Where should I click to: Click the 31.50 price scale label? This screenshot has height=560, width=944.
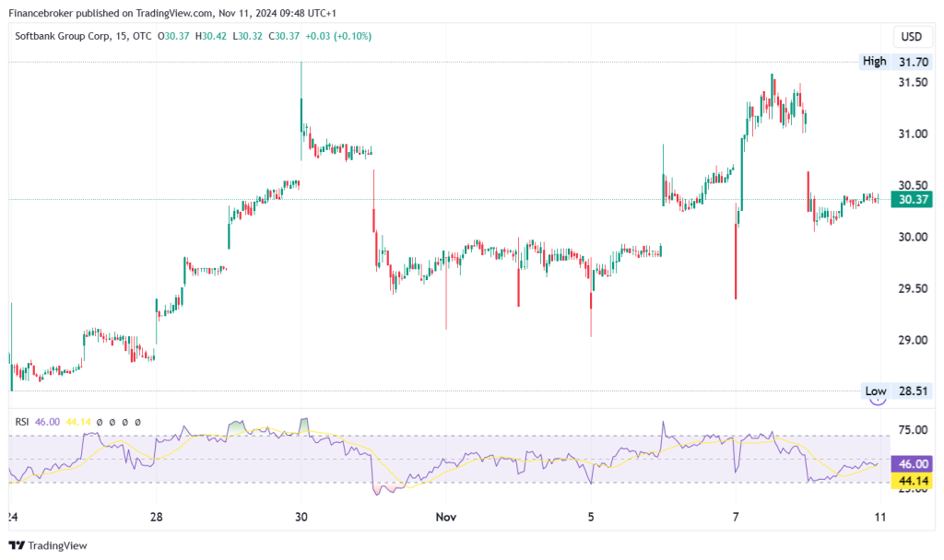coord(913,82)
